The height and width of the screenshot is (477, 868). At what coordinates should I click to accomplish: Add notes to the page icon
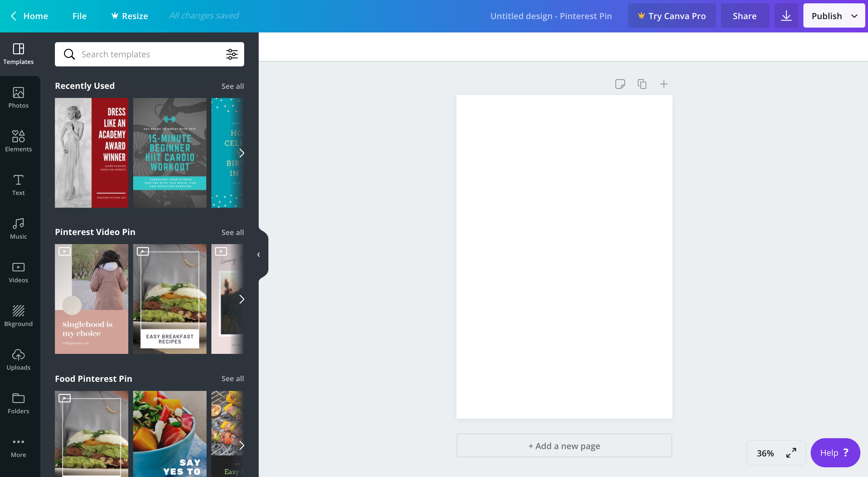point(620,84)
